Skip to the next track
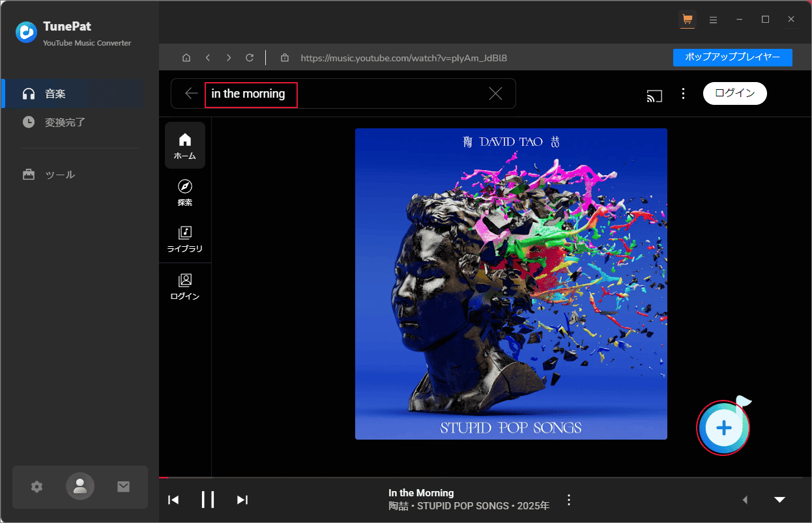This screenshot has height=523, width=812. pos(242,500)
